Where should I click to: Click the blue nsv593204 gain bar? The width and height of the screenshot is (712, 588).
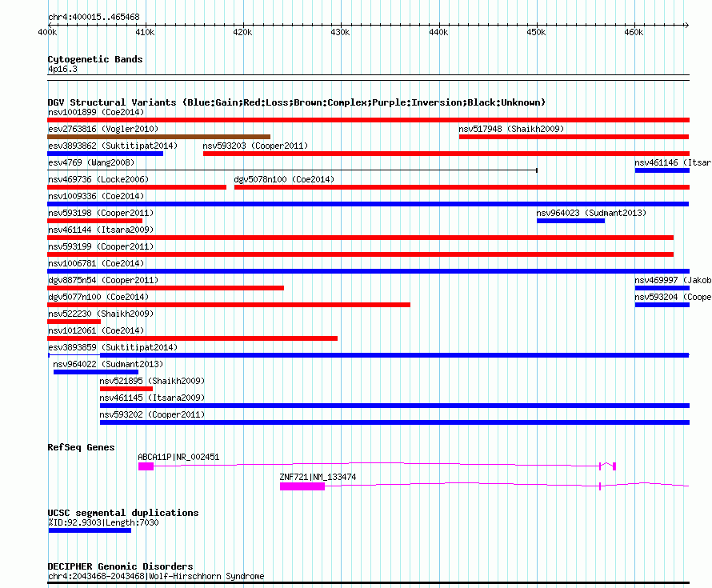(662, 305)
